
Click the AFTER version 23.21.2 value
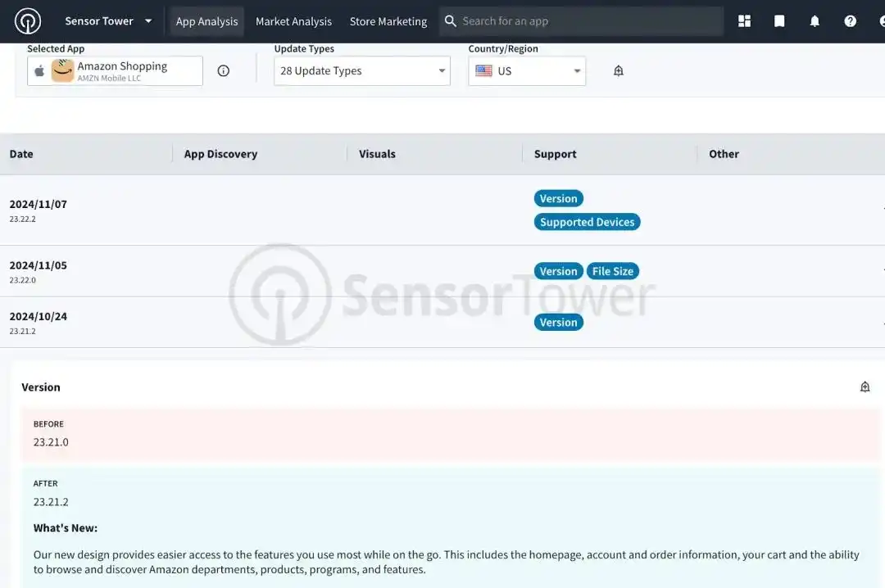coord(51,502)
